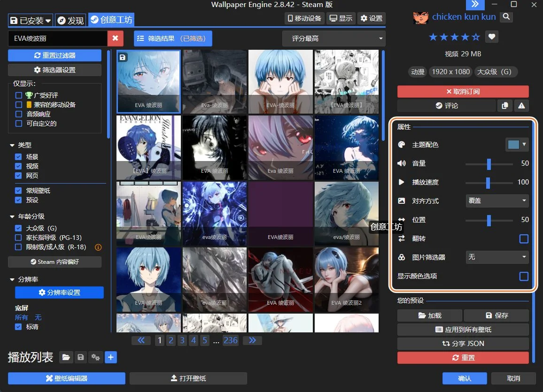Check 家长指导级 (PG-13) checkbox

(x=18, y=238)
